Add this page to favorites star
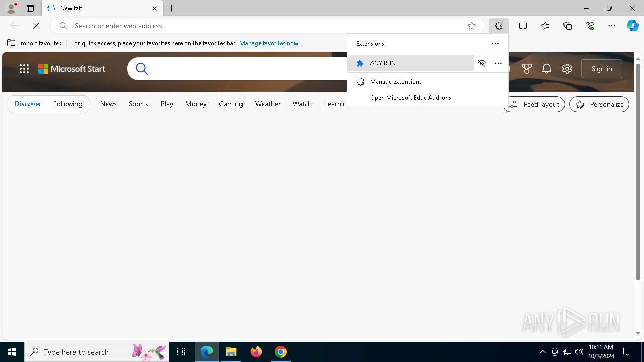 [x=472, y=26]
